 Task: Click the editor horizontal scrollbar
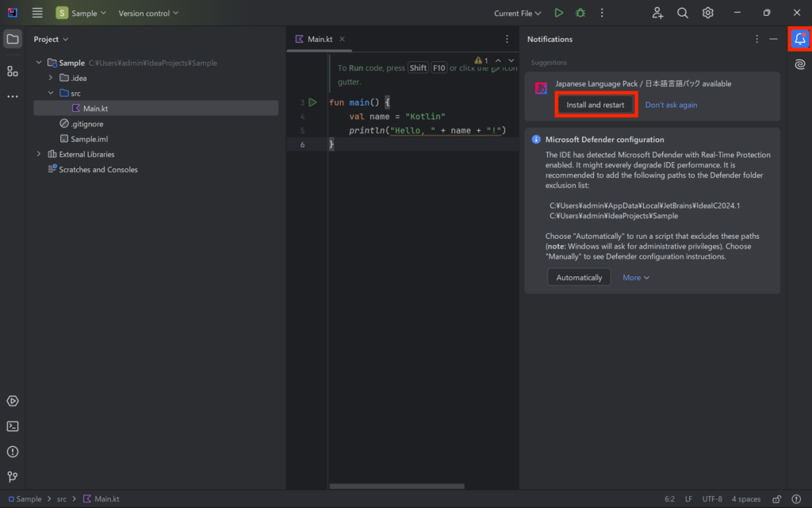[397, 487]
